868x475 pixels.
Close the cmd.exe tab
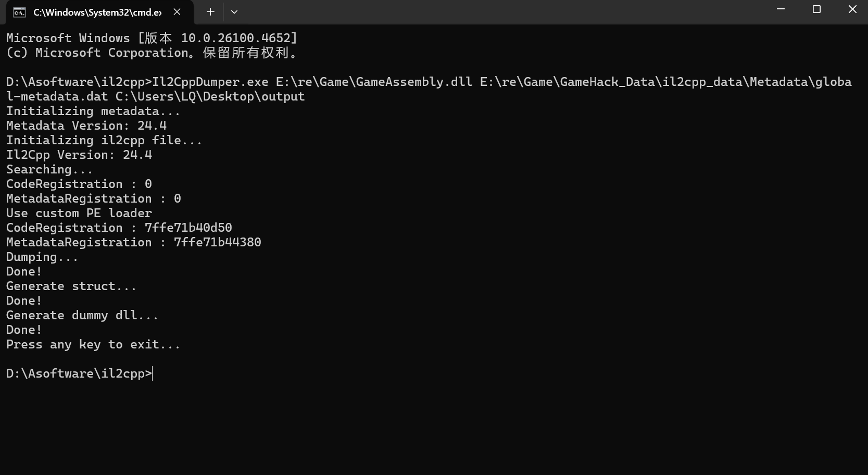pos(177,12)
